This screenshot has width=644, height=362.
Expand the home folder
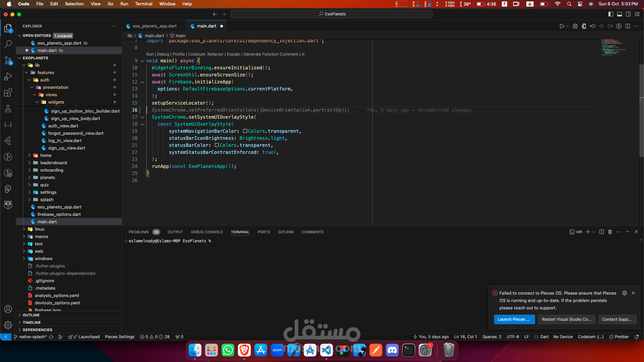click(x=46, y=156)
